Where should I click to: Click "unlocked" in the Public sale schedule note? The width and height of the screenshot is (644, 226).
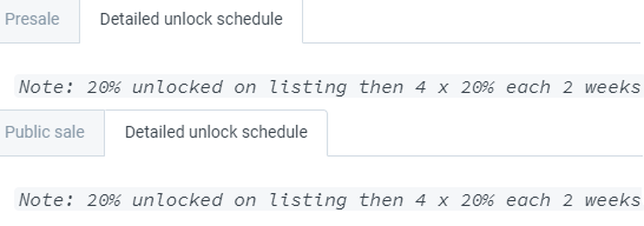click(177, 200)
